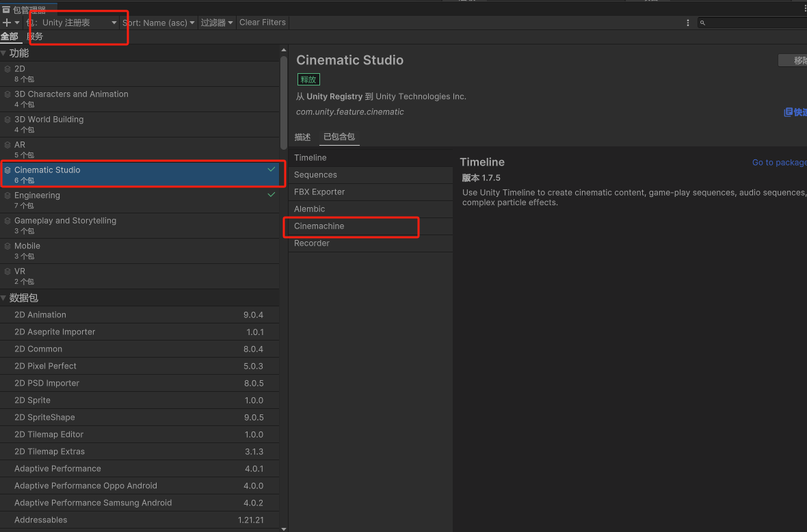Click the package list scroll up arrow
This screenshot has height=532, width=807.
[284, 50]
